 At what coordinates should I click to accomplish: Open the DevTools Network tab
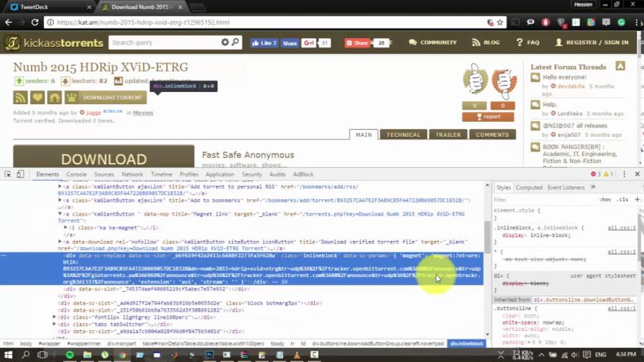tap(132, 174)
